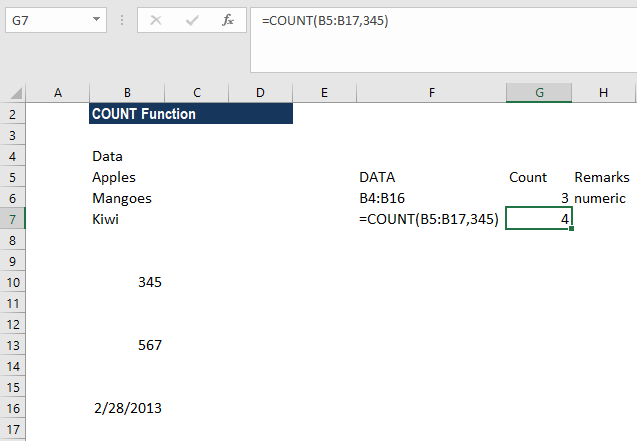Click the Enter checkmark formula icon
Image resolution: width=637 pixels, height=441 pixels.
192,20
